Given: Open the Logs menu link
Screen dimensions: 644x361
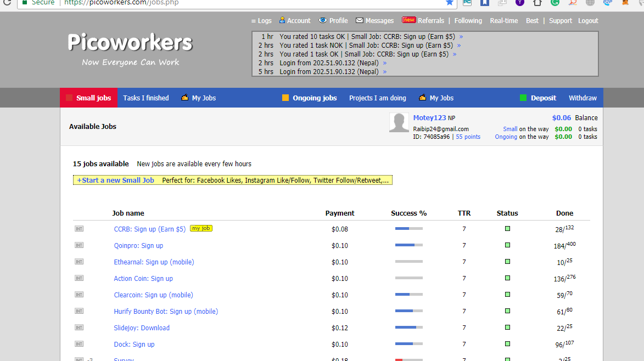Looking at the screenshot, I should [261, 20].
